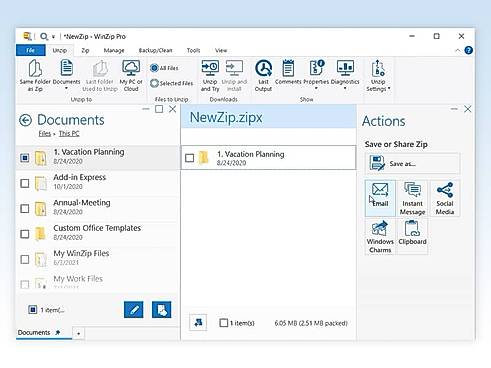Click Same Folder as Zip icon
Screen dimensions: 491x368
tap(35, 75)
